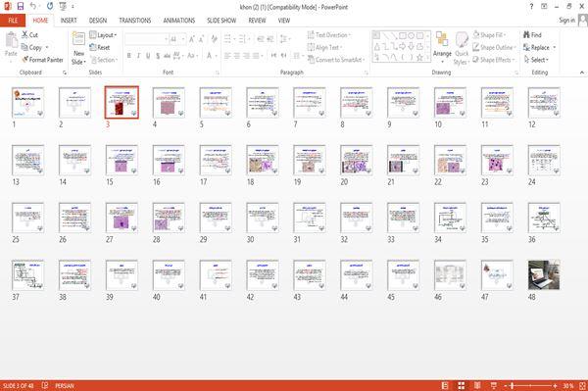Switch to the ANIMATIONS tab
The height and width of the screenshot is (391, 588).
pyautogui.click(x=179, y=21)
